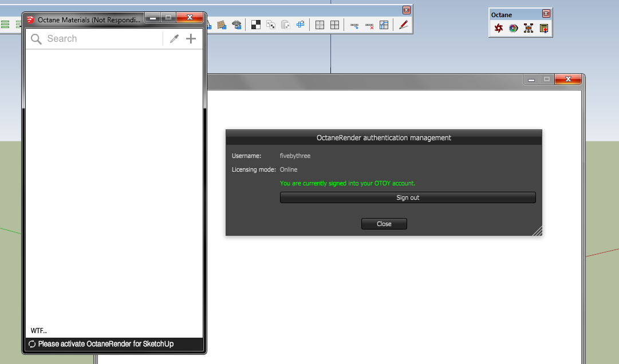Open the Octane color wheel material icon
The image size is (619, 364).
(x=514, y=28)
